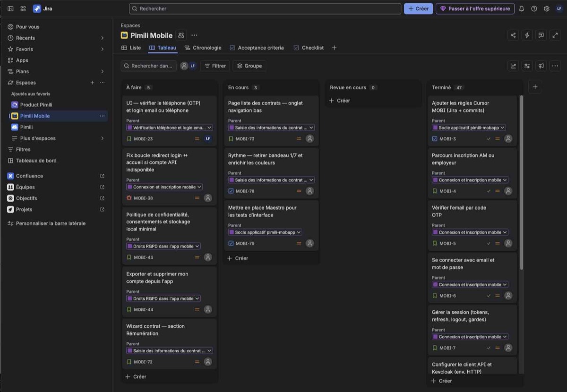
Task: Expand the Récents sidebar chevron
Action: [x=103, y=38]
